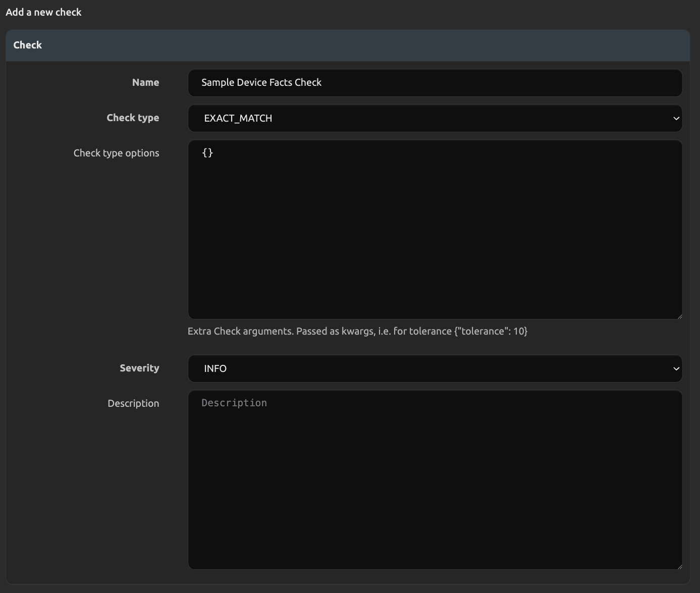Viewport: 700px width, 593px height.
Task: Click the chevron arrow in Check type select
Action: pyautogui.click(x=676, y=119)
